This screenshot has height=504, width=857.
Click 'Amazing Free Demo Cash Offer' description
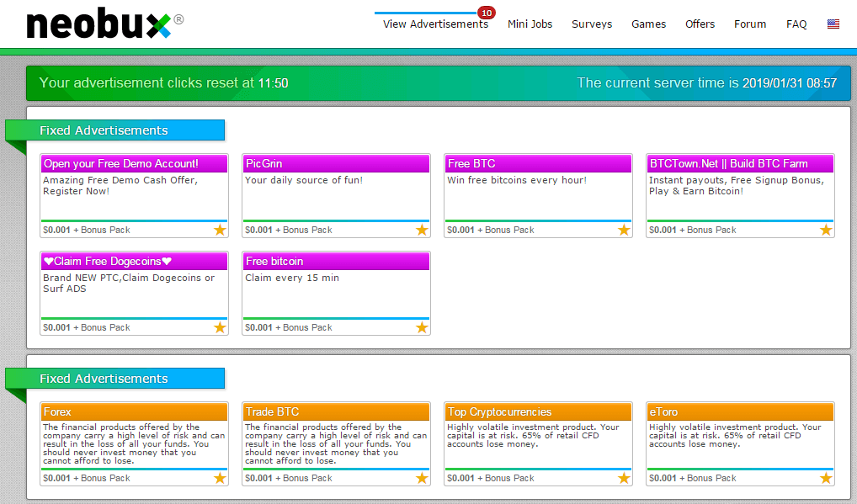[120, 186]
